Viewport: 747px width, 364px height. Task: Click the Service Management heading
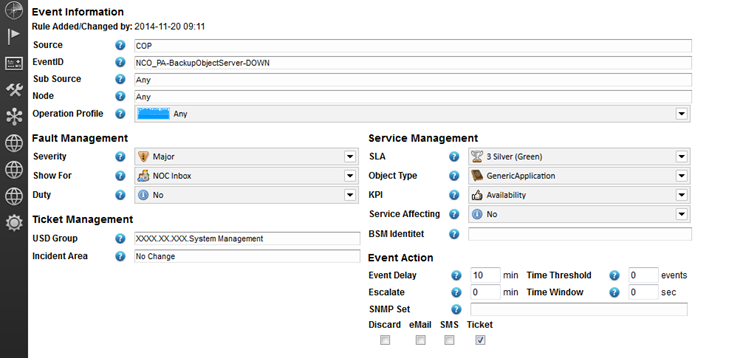[x=423, y=138]
